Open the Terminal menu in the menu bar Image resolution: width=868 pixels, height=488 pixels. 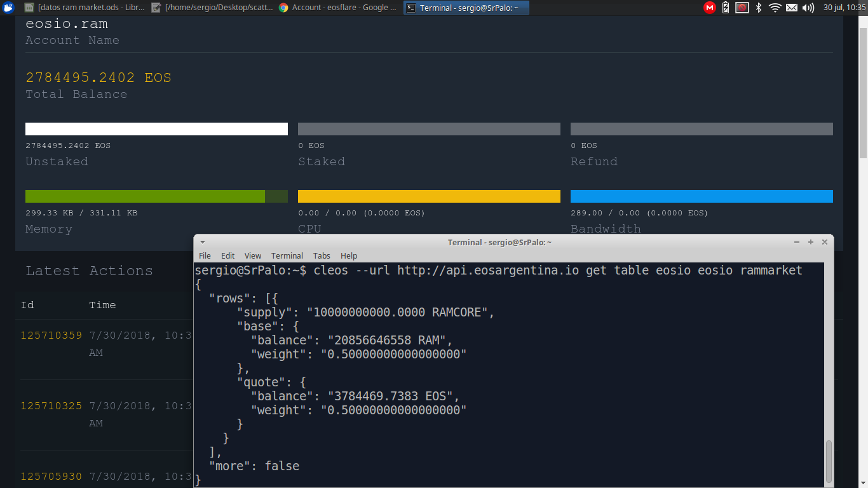click(x=287, y=255)
